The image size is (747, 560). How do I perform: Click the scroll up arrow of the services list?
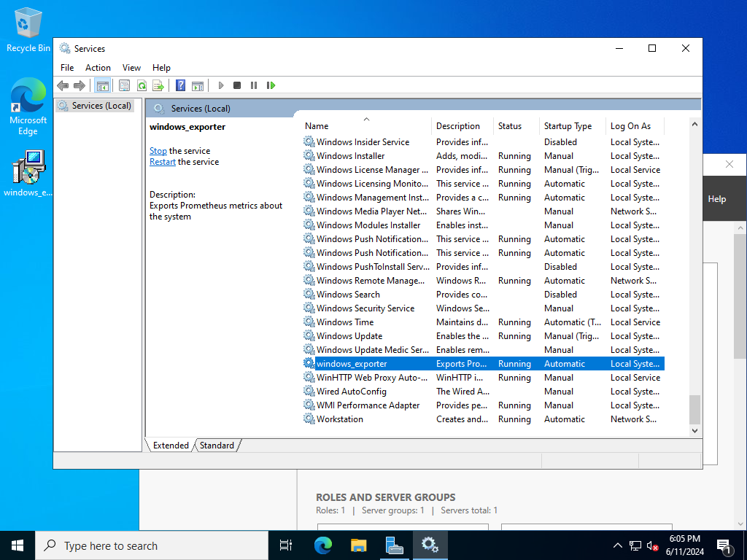[x=694, y=125]
